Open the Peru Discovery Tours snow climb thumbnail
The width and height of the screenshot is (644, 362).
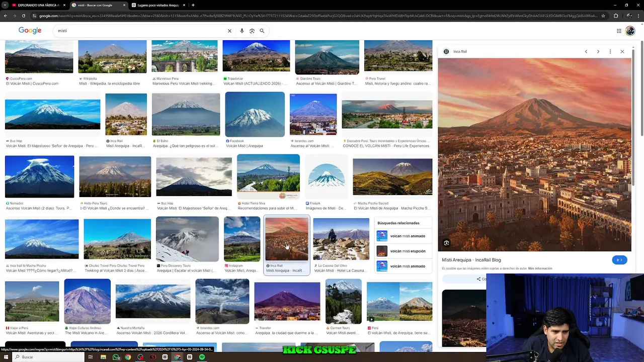click(x=187, y=239)
